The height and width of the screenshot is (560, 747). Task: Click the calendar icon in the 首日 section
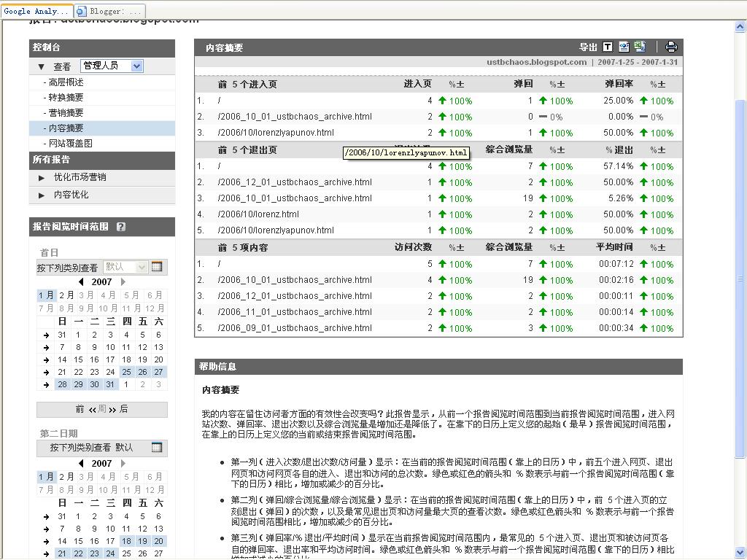(157, 267)
